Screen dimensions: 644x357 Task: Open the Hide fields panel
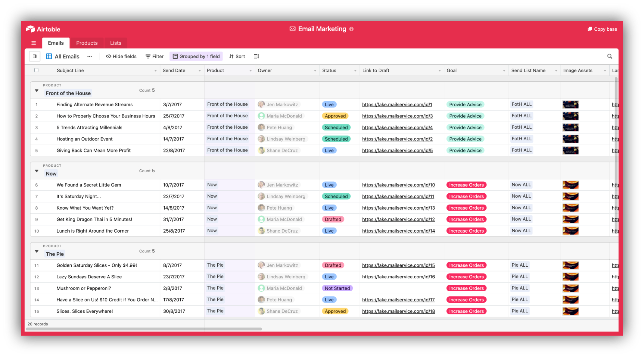[x=121, y=56]
